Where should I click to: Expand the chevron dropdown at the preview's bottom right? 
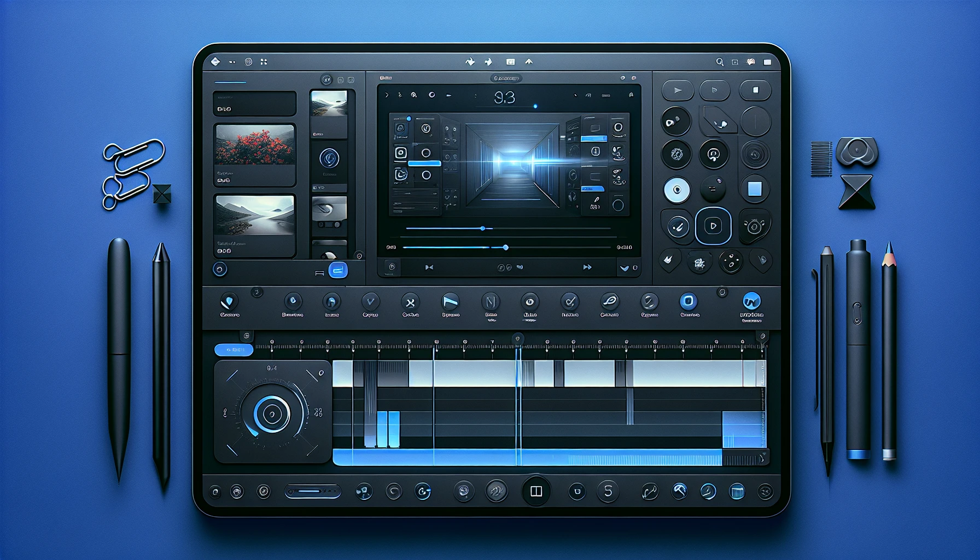point(624,268)
